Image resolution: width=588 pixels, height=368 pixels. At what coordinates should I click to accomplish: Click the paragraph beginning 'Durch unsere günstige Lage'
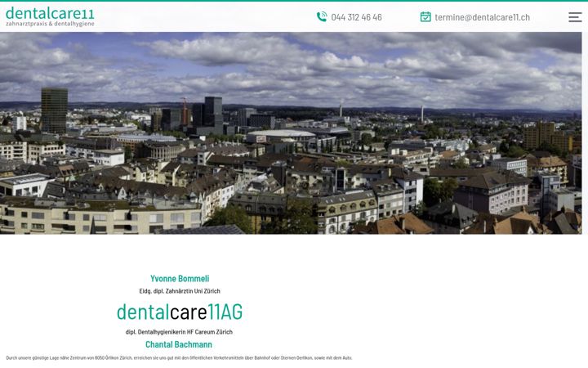tap(179, 358)
